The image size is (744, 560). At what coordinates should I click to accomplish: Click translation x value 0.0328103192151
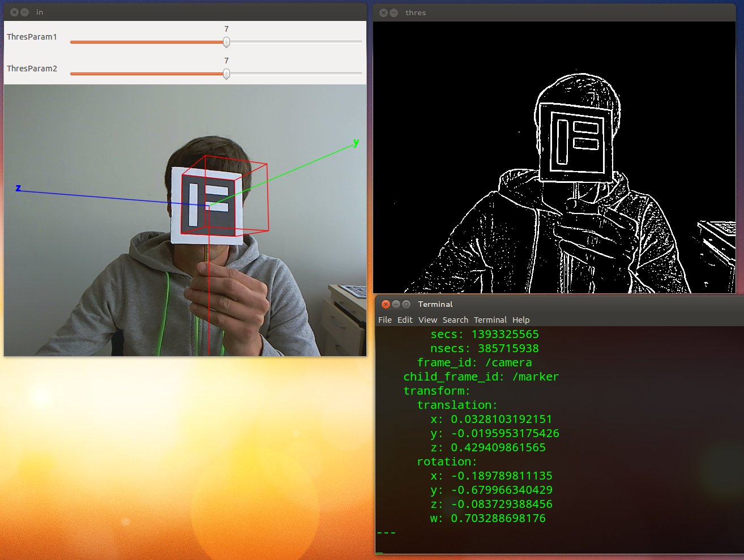click(x=501, y=419)
